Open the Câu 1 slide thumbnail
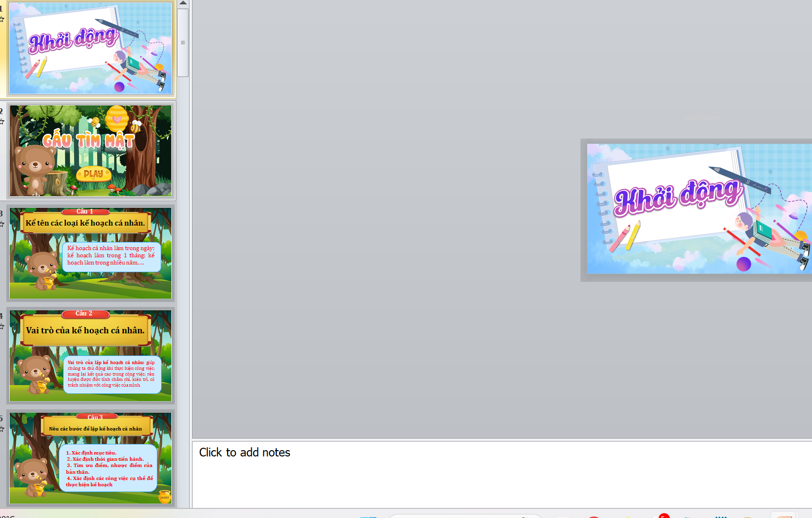The width and height of the screenshot is (812, 518). [x=90, y=253]
